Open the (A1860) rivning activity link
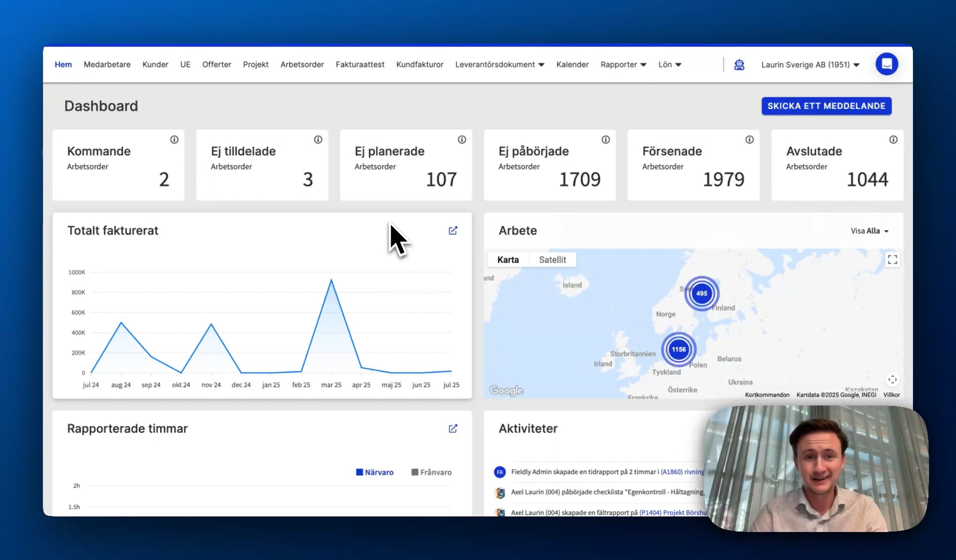Screen dimensions: 956x560 click(682, 472)
